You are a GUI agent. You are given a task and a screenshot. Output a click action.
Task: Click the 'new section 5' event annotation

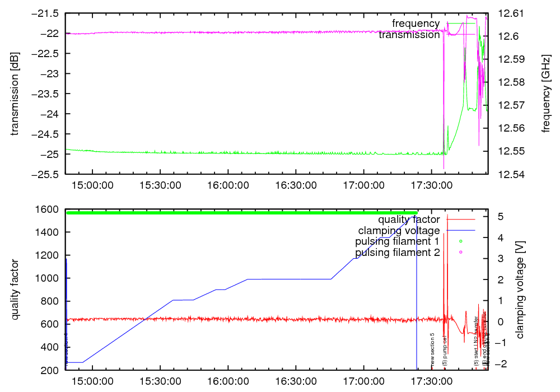(x=432, y=349)
